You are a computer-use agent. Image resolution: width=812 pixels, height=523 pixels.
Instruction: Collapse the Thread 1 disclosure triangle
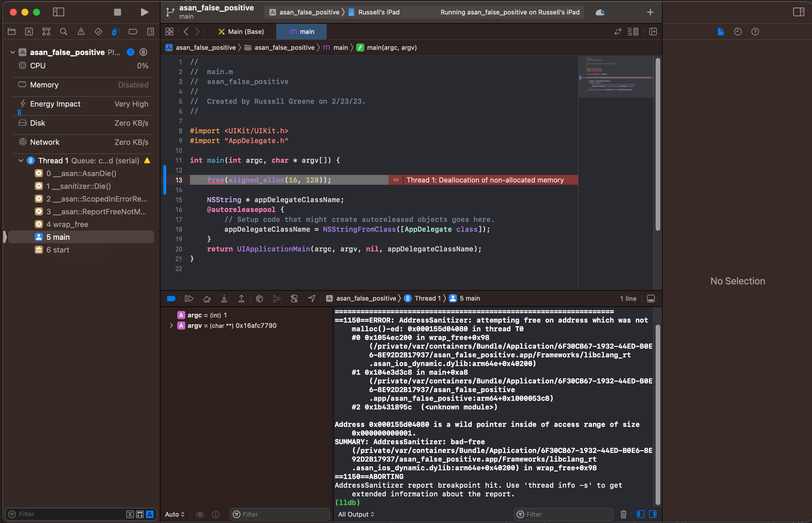coord(21,161)
